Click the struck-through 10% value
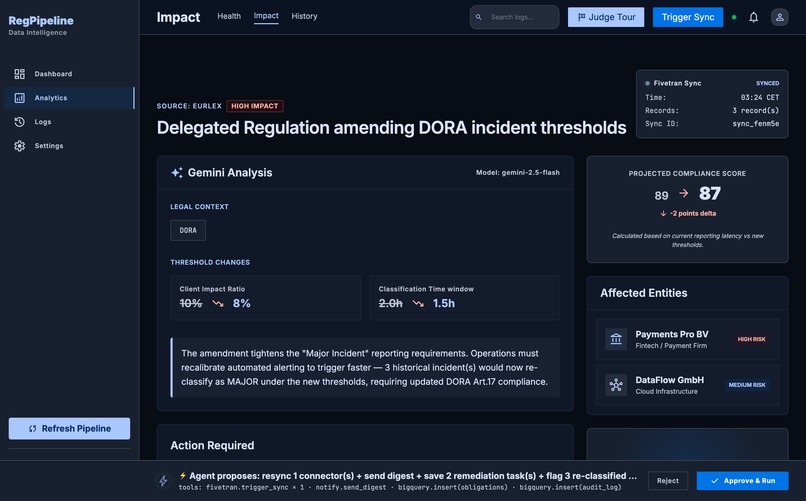The image size is (806, 501). click(x=191, y=304)
